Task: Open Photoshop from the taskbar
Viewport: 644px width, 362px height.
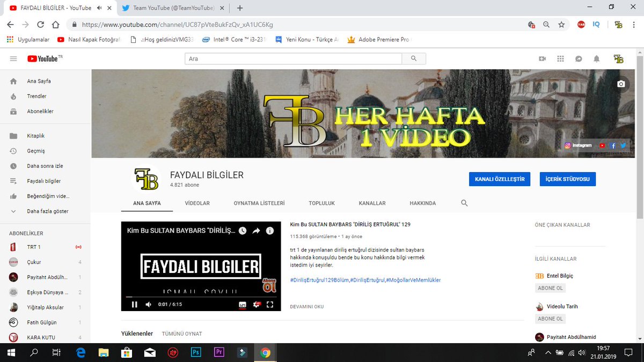Action: [195, 353]
